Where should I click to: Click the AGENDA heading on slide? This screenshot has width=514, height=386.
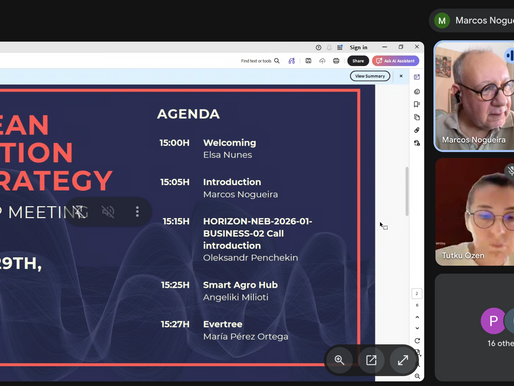[188, 114]
